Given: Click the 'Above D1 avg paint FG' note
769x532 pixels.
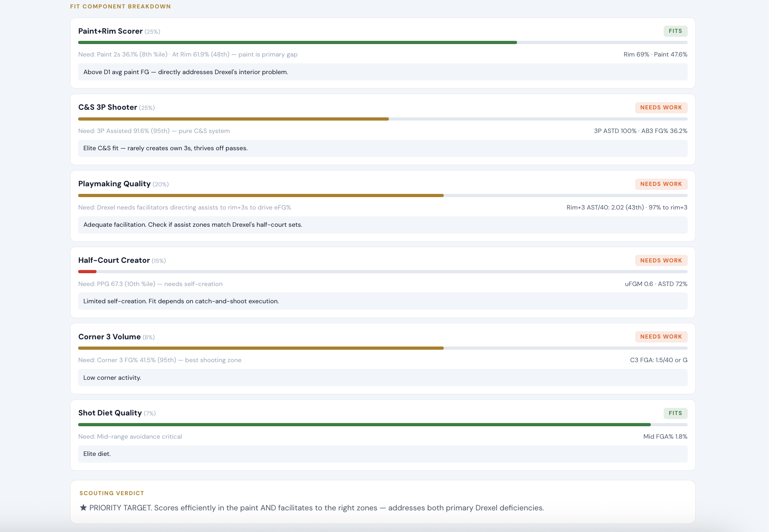Looking at the screenshot, I should [x=383, y=72].
